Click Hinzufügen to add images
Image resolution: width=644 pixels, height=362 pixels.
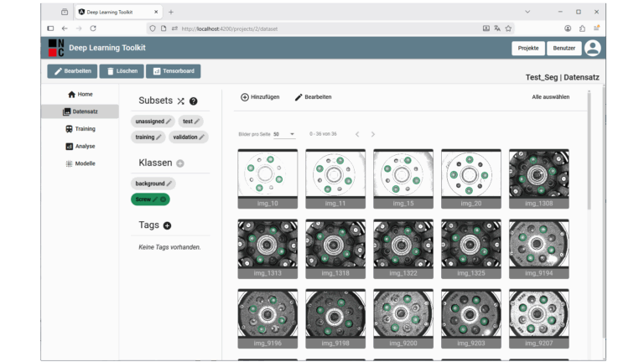(260, 97)
